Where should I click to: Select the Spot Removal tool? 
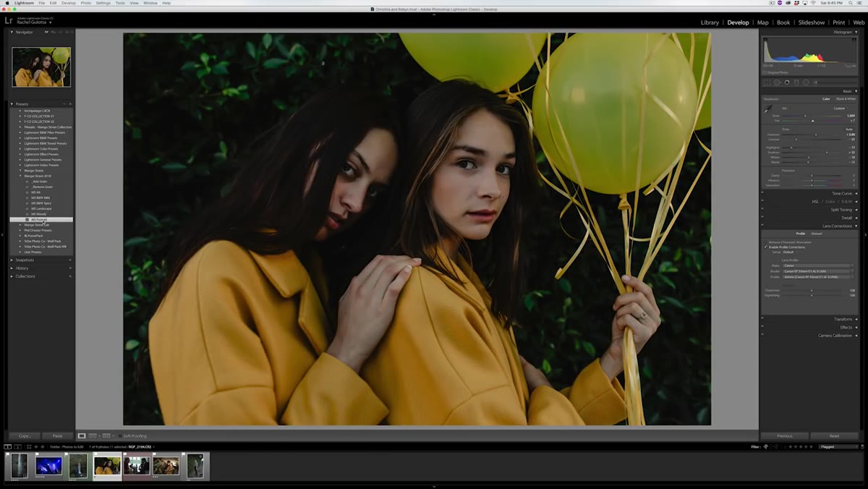coord(778,82)
